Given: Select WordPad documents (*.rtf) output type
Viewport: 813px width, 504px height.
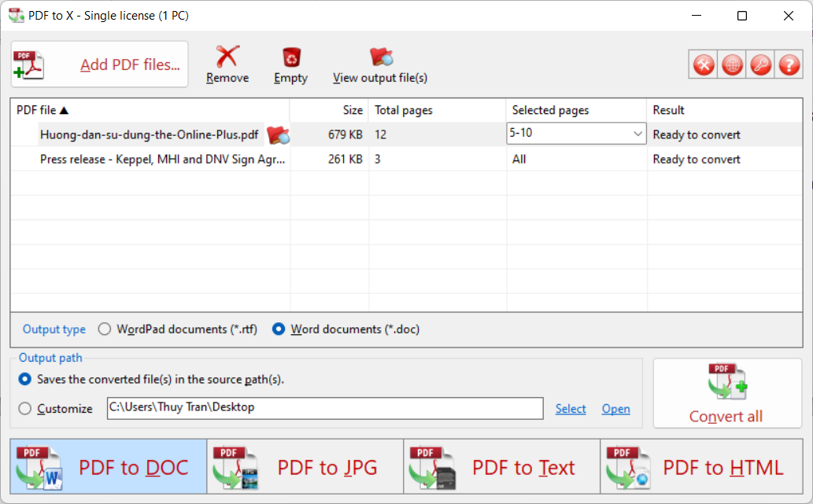Looking at the screenshot, I should pyautogui.click(x=105, y=329).
